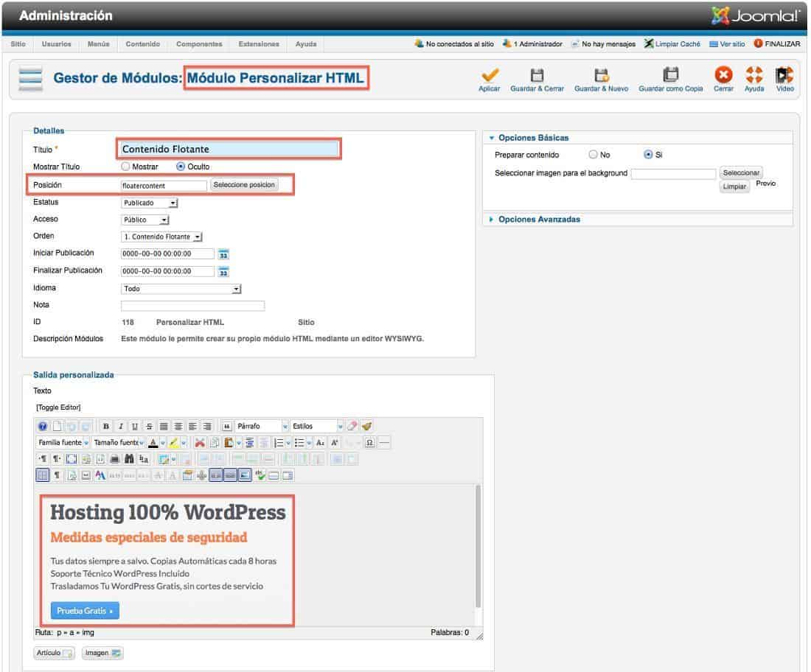The height and width of the screenshot is (672, 811).
Task: Open the Componentes menu
Action: (x=199, y=44)
